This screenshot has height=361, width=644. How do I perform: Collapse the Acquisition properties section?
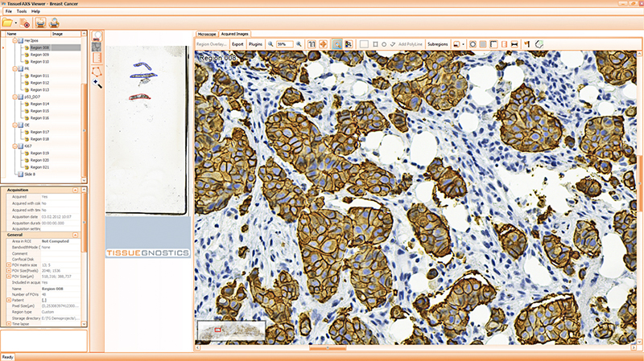pos(75,190)
